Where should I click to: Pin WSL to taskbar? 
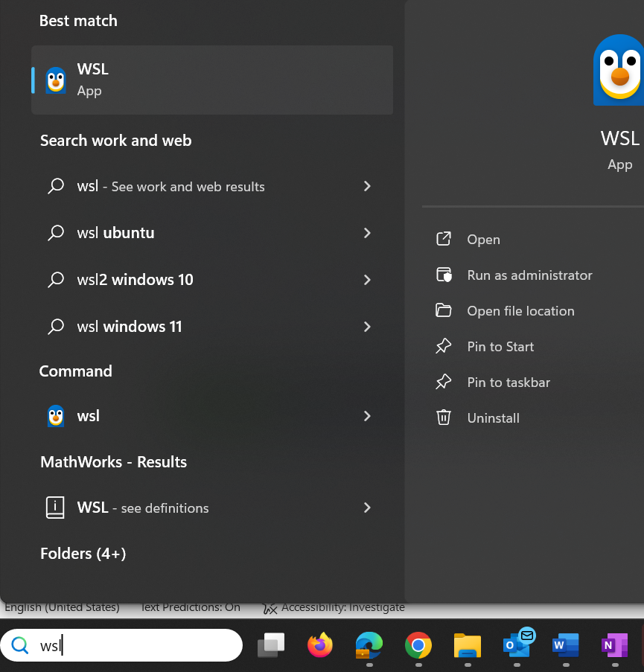(508, 383)
